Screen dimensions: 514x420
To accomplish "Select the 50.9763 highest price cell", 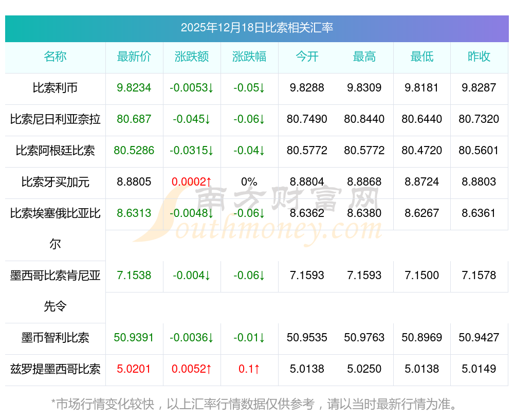I will point(364,338).
